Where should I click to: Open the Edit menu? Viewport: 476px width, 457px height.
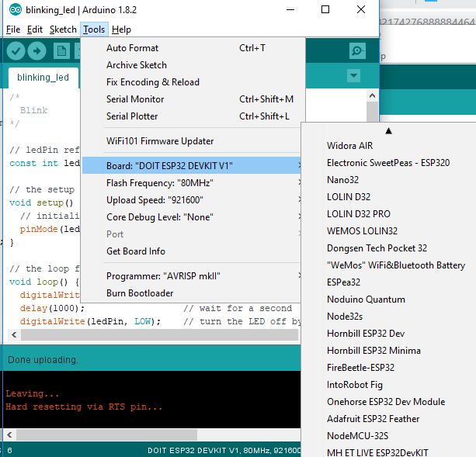pos(35,29)
